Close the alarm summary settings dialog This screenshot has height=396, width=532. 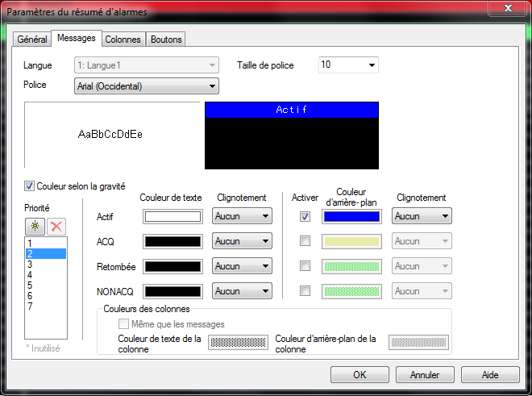click(x=505, y=9)
